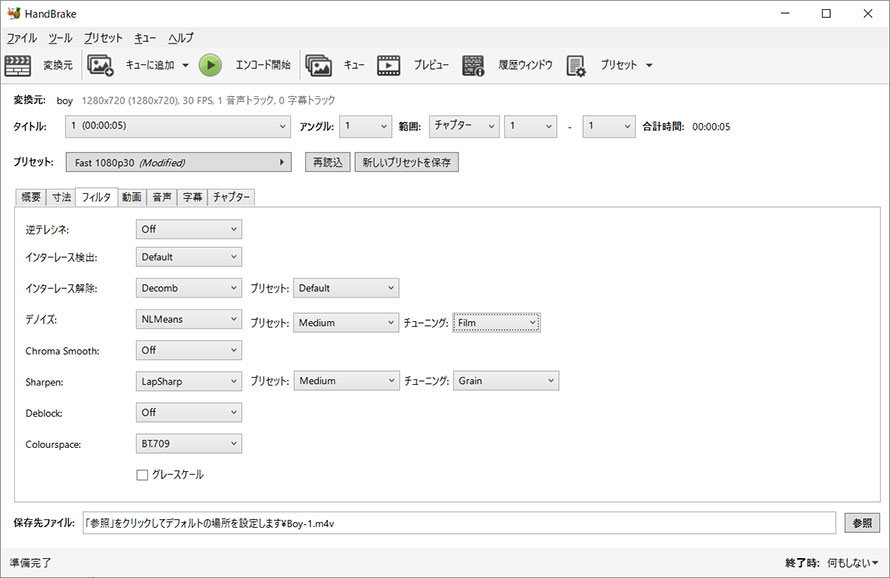Click the プリセット gear document icon
The height and width of the screenshot is (578, 890).
pos(576,65)
